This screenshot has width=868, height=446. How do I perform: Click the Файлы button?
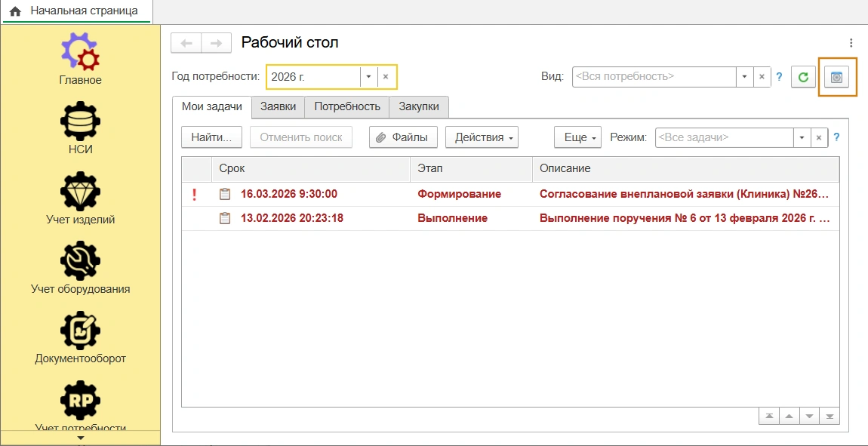tap(403, 137)
